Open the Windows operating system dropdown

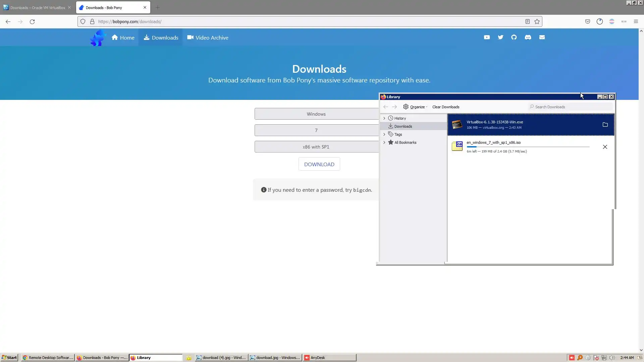[x=316, y=114]
